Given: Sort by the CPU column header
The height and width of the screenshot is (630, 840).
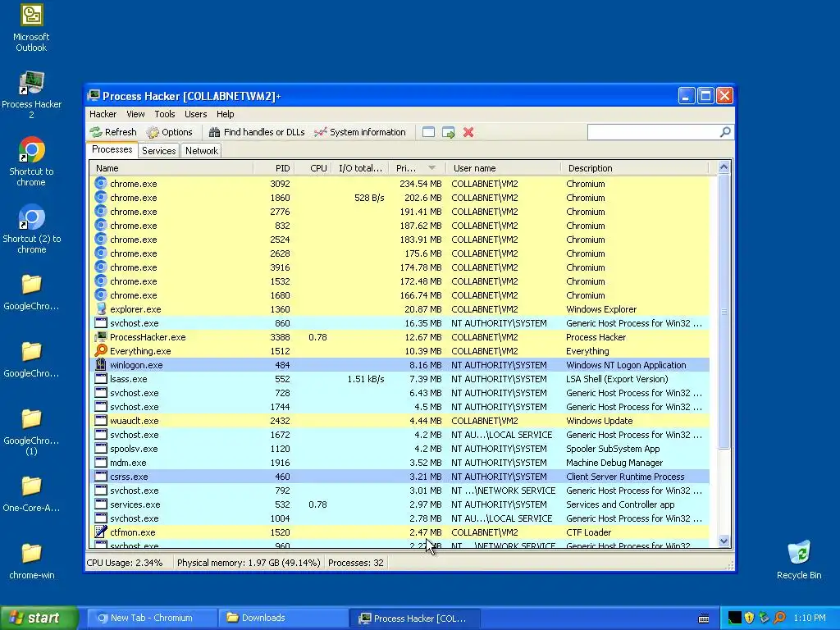Looking at the screenshot, I should (313, 168).
